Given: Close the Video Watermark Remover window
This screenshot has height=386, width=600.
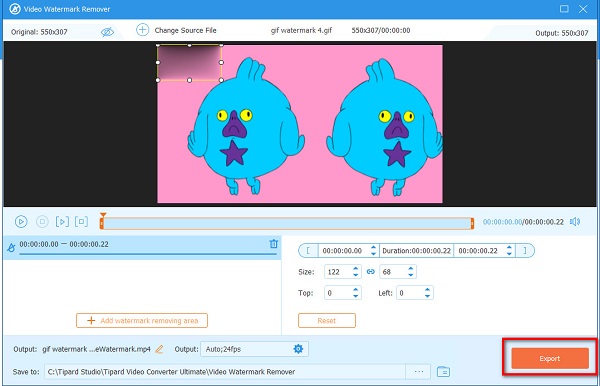Looking at the screenshot, I should 583,9.
